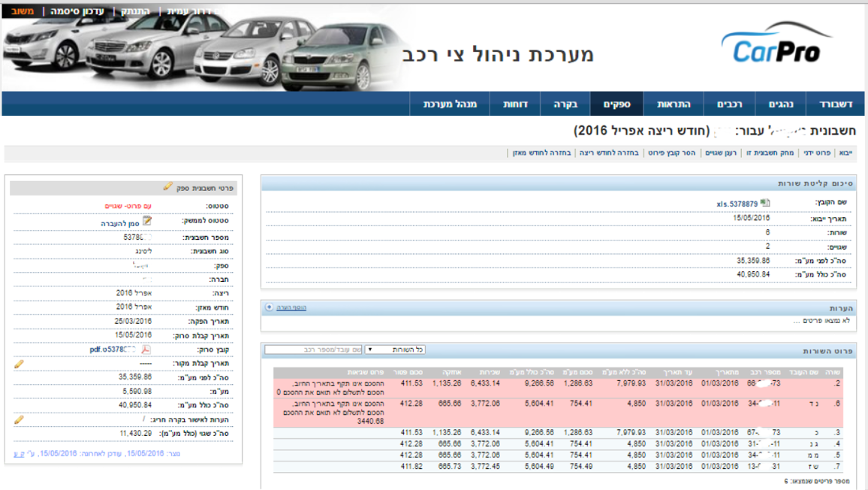Click the 'הסר קובץ פירוט' remove detail file link
Viewport: 868px width, 490px height.
point(671,153)
